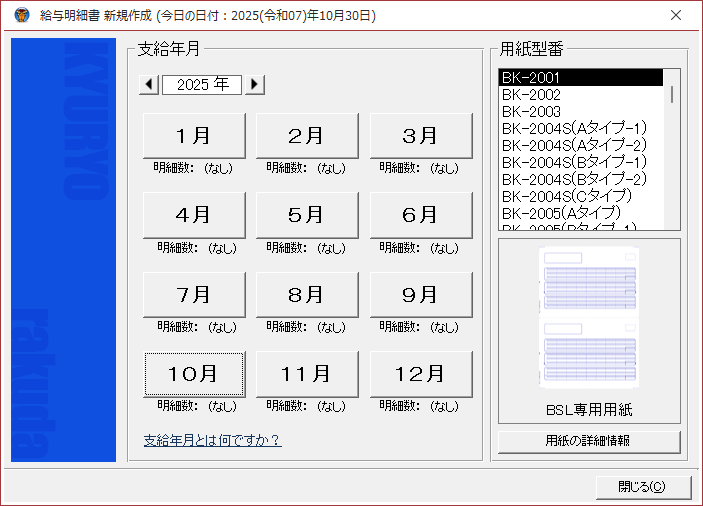Choose the 5月 payment month
The height and width of the screenshot is (506, 703).
(307, 215)
